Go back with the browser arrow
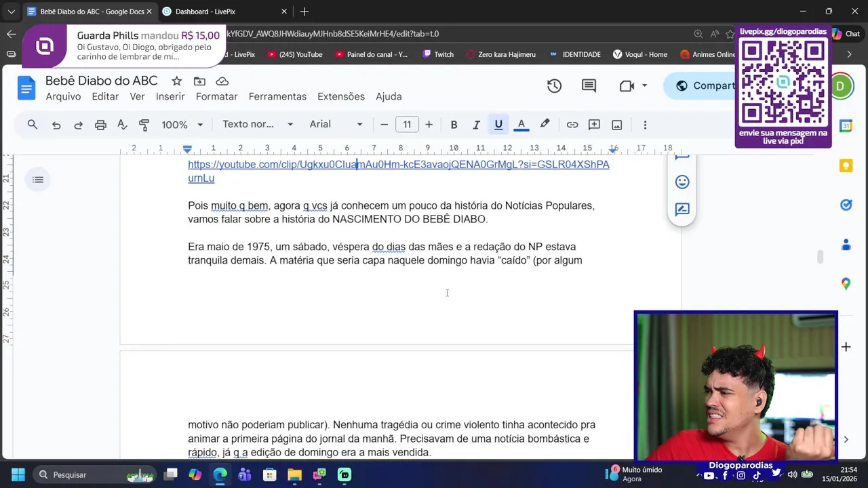This screenshot has width=868, height=488. pos(11,34)
